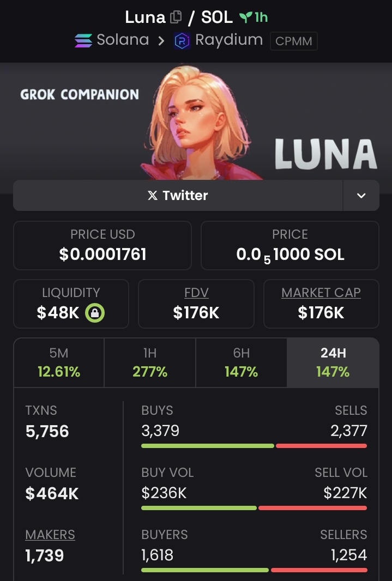Click the buys versus sells ratio bar
Screen dimensions: 392x581
point(254,446)
